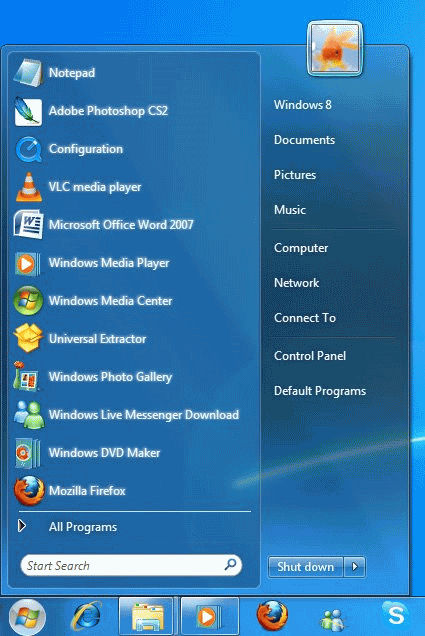Screen dimensions: 425x636
Task: Click the Notepad text label
Action: tap(72, 73)
